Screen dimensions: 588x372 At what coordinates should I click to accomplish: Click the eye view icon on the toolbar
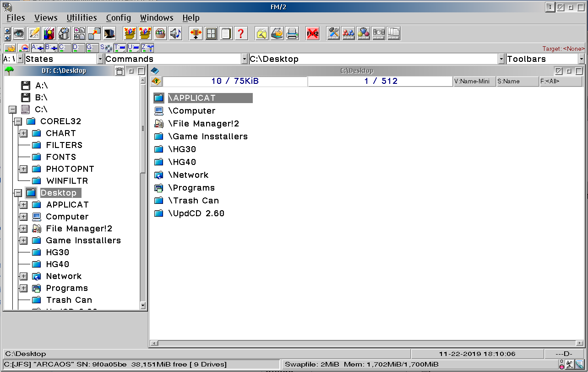18,33
